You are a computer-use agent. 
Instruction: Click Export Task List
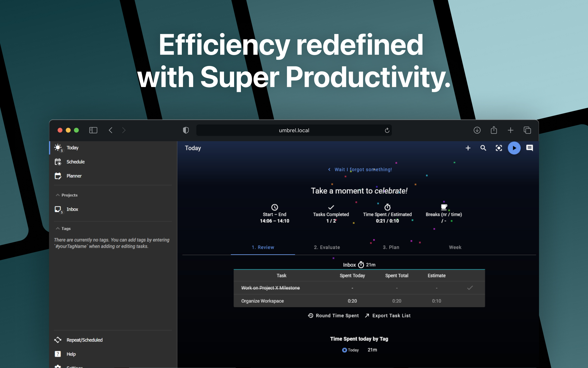pyautogui.click(x=391, y=315)
